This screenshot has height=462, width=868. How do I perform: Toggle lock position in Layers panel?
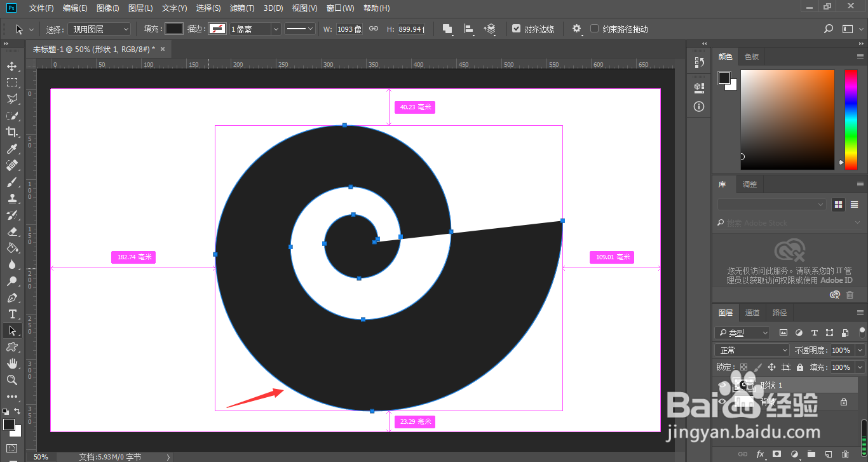pyautogui.click(x=771, y=367)
